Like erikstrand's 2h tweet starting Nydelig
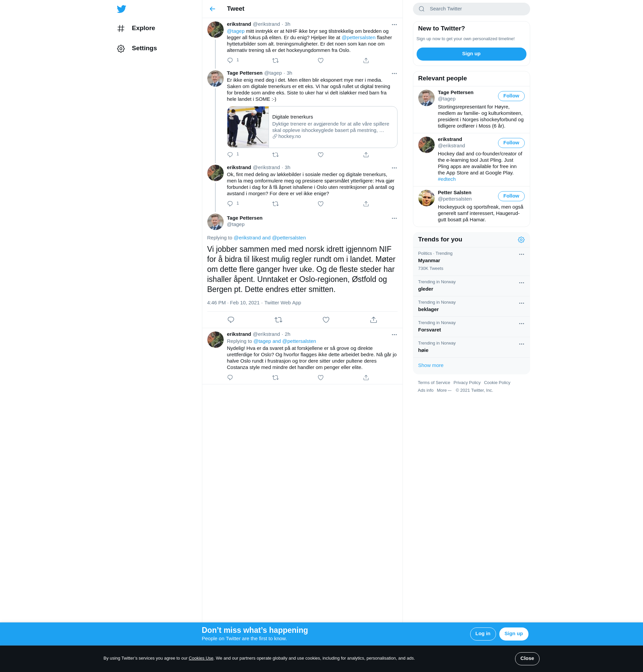 point(320,377)
